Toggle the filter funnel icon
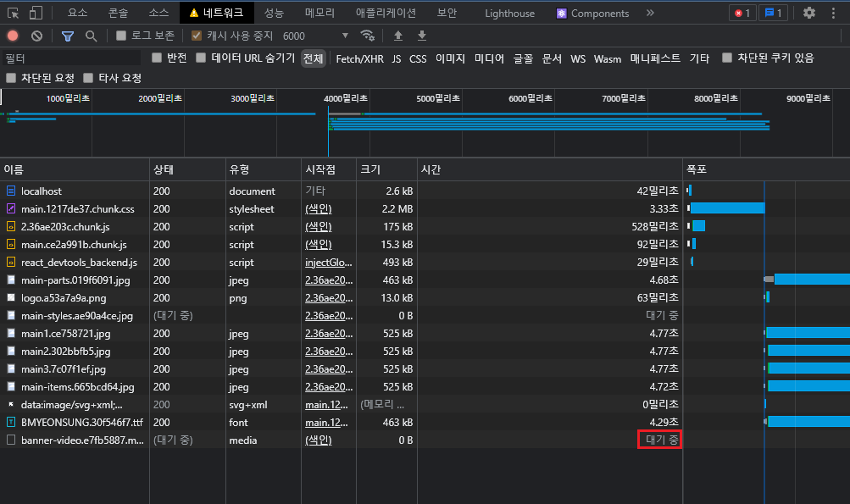This screenshot has width=850, height=504. [68, 36]
